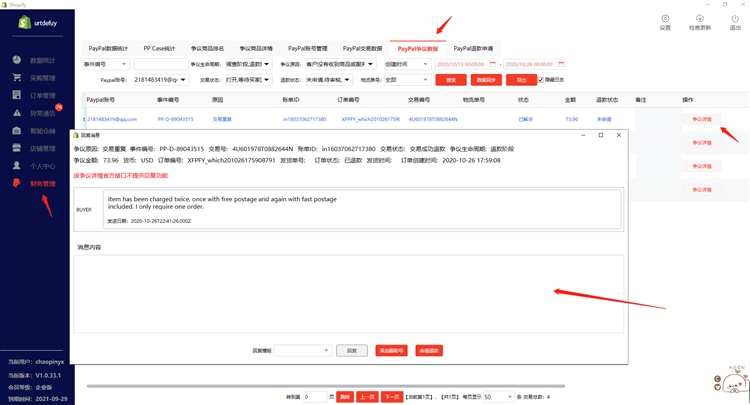Click red notification badge on 异常通告
Viewport: 750px width, 405px height.
pos(58,107)
